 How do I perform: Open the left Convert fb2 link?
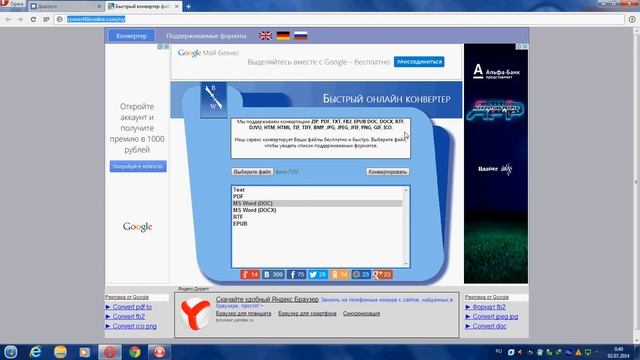tap(129, 317)
